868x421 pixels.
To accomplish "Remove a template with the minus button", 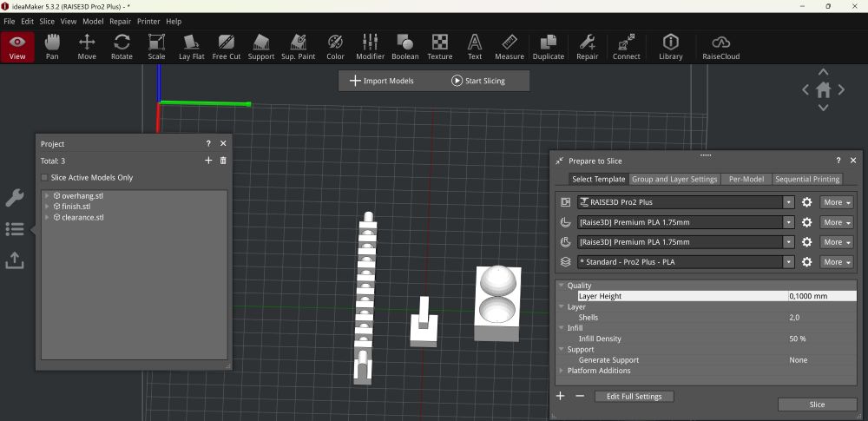I will [x=580, y=396].
